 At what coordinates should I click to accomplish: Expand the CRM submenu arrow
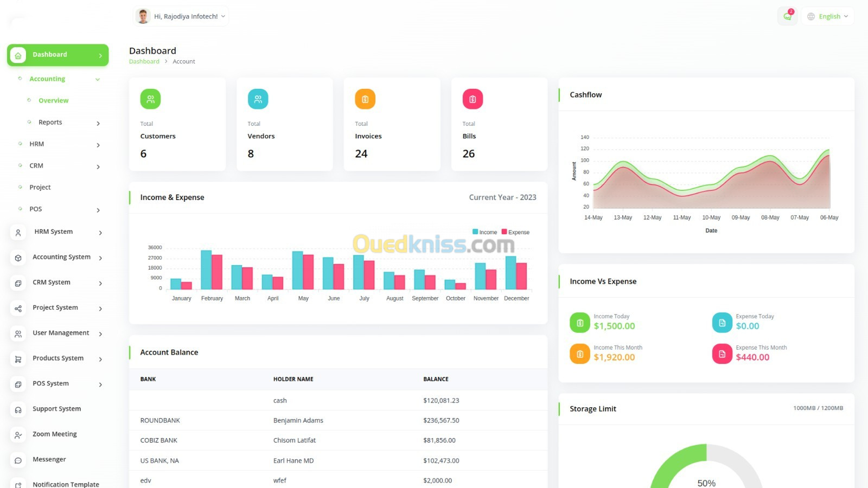coord(98,167)
